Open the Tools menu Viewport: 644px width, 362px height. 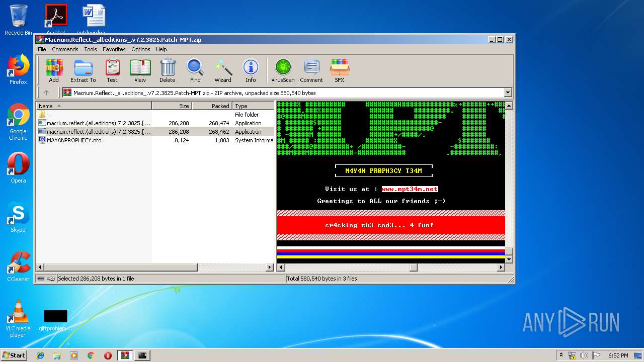pyautogui.click(x=91, y=49)
